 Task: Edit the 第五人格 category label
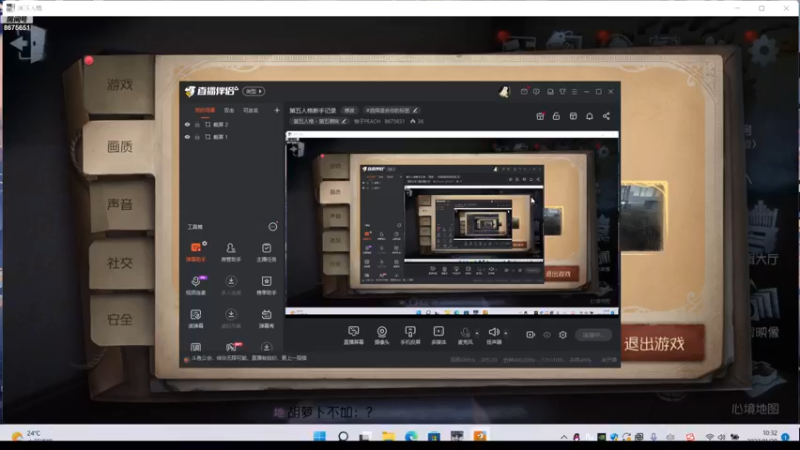[x=319, y=121]
